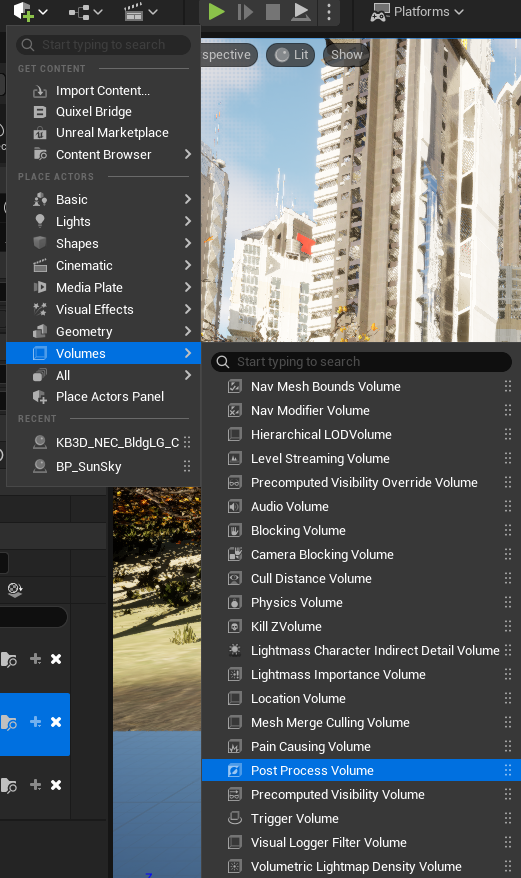This screenshot has width=521, height=878.
Task: Click the Add menu search field
Action: coord(104,45)
